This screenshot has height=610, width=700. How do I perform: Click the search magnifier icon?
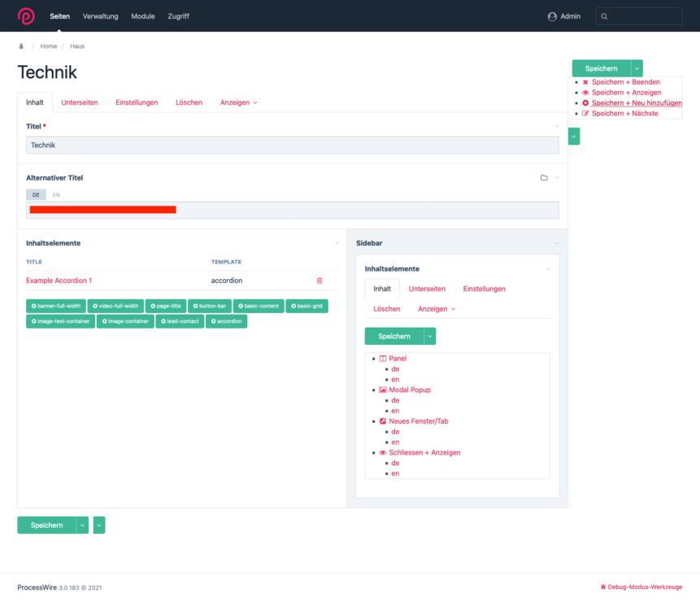point(604,16)
